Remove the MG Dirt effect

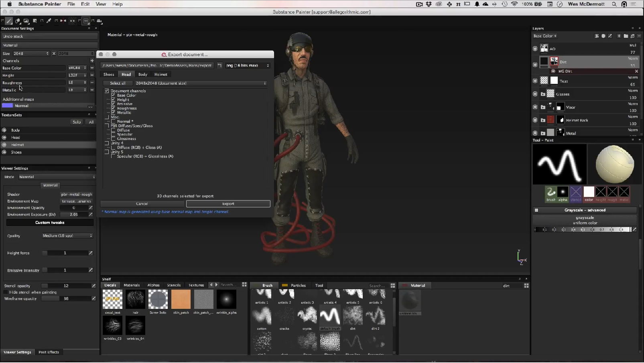(636, 71)
